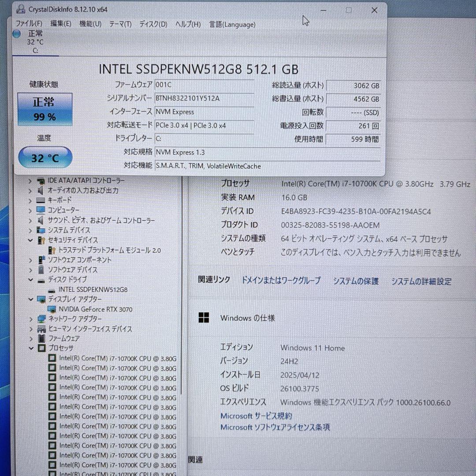The image size is (476, 476).
Task: Click the セキュリティ デバイス key icon
Action: coord(41,240)
